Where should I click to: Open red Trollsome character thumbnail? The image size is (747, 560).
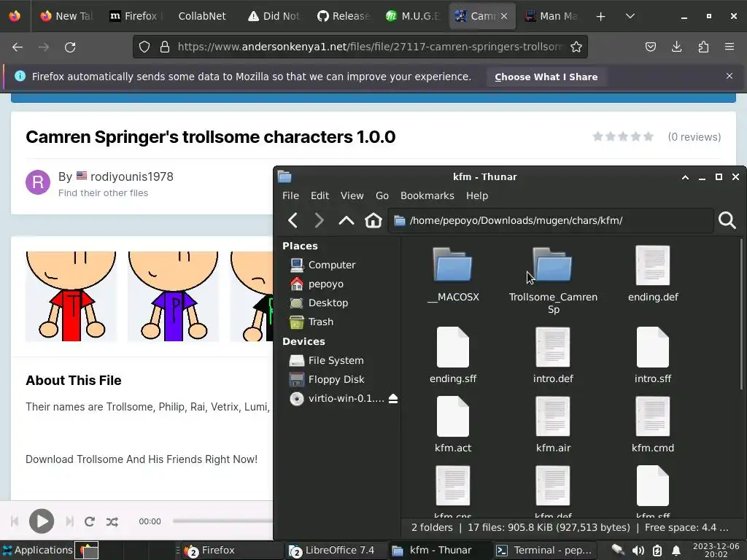pyautogui.click(x=71, y=296)
